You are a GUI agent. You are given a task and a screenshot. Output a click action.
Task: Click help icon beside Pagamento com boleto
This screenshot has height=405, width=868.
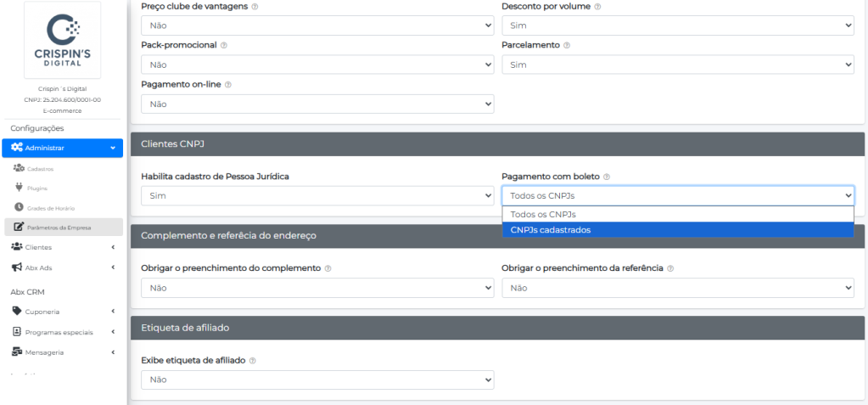607,177
